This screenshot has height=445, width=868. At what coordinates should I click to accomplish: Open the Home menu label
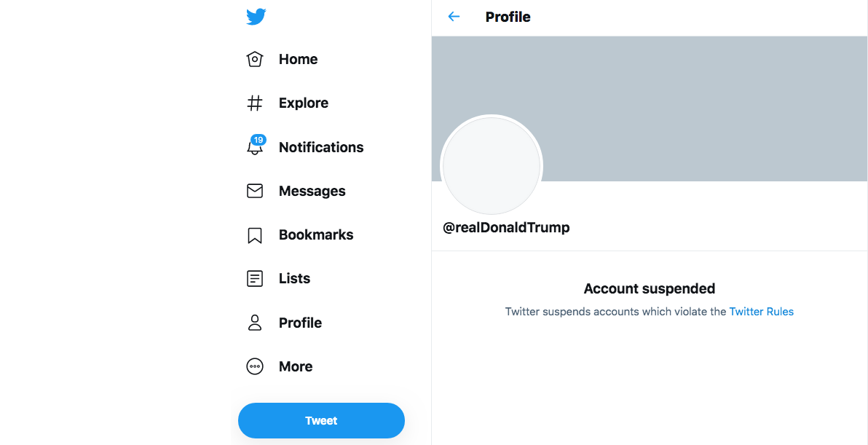pos(299,59)
